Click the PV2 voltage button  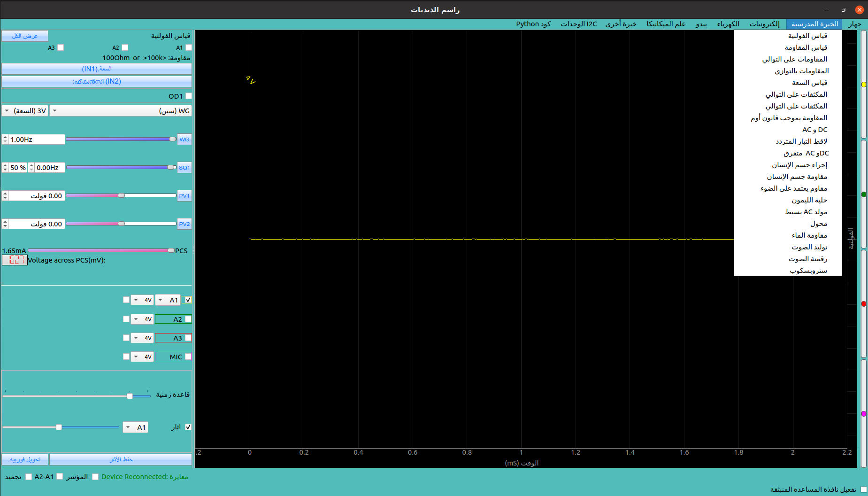point(184,224)
